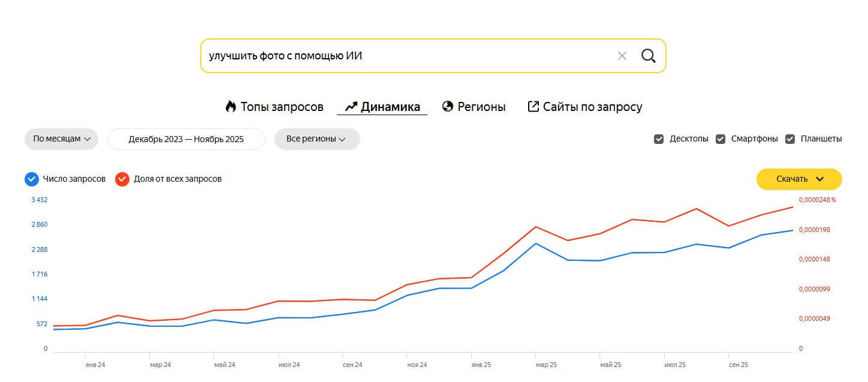Open the Регионы tab

(x=481, y=107)
